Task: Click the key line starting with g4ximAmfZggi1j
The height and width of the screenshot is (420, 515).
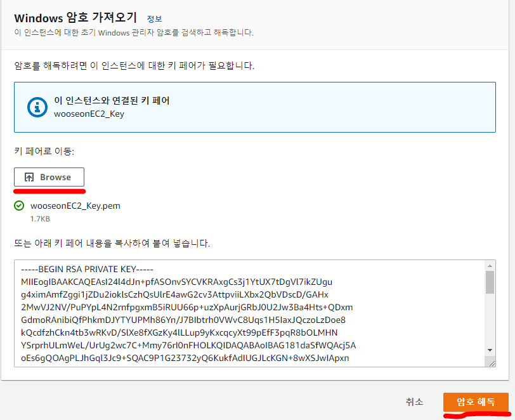Action: 175,294
